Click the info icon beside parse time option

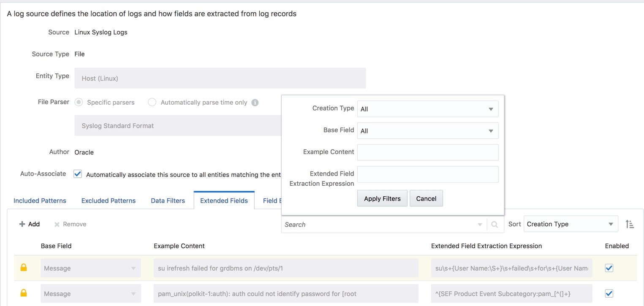pos(255,103)
